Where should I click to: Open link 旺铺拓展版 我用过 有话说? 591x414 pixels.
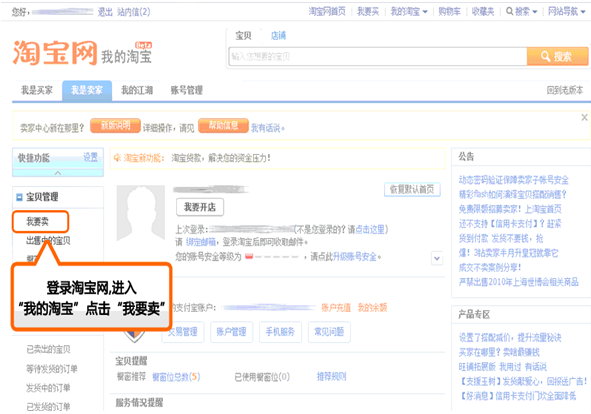click(502, 367)
